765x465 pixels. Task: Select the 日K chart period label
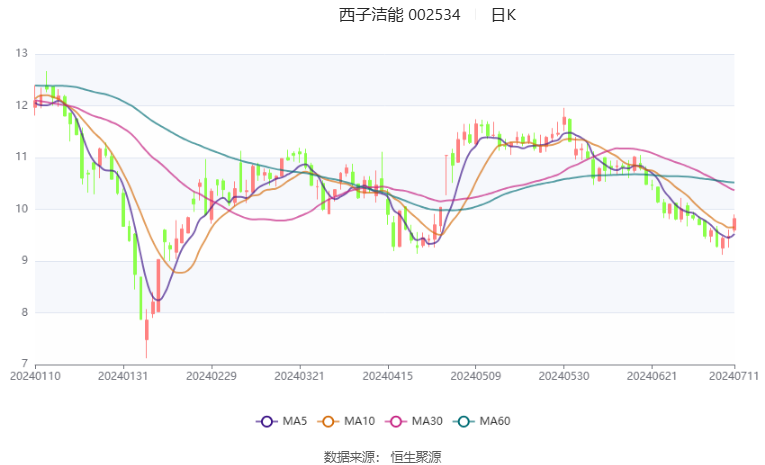[x=503, y=15]
